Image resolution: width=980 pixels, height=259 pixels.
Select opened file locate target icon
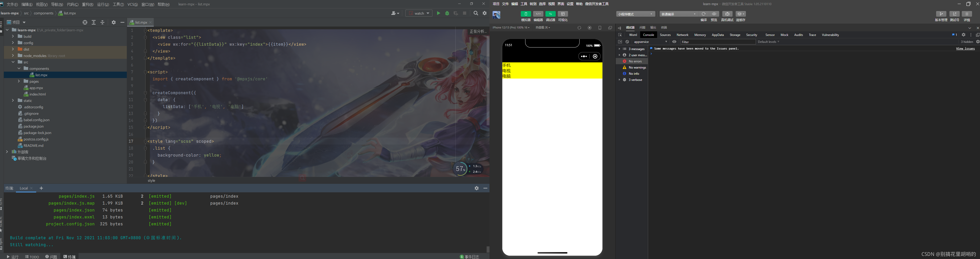click(x=85, y=22)
